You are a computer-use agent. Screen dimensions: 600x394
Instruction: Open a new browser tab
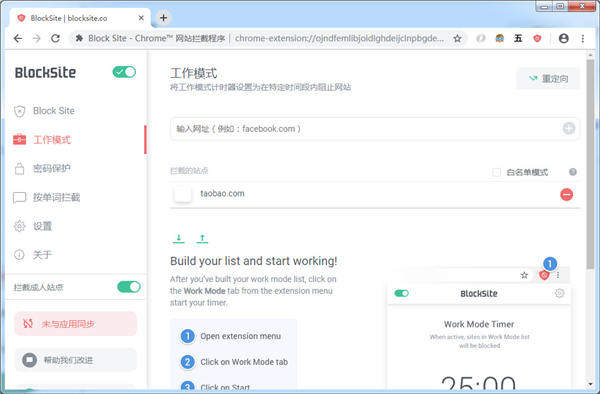(x=163, y=18)
